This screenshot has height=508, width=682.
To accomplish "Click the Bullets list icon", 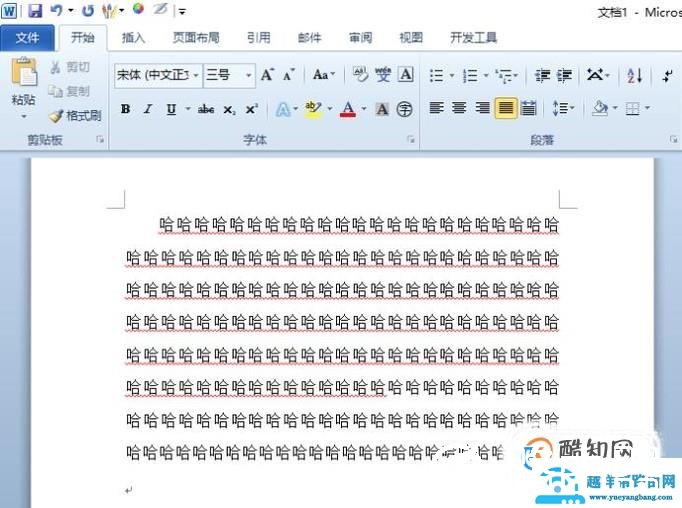I will (x=437, y=76).
